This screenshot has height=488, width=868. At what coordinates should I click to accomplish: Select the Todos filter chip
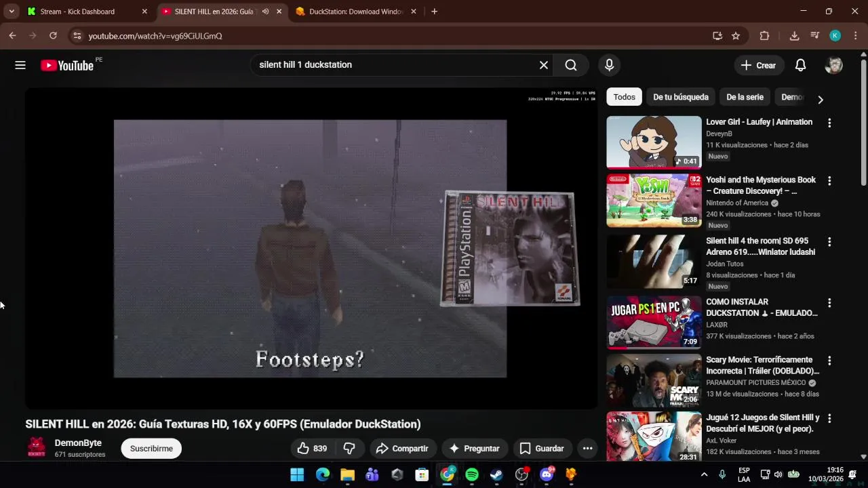(x=624, y=97)
